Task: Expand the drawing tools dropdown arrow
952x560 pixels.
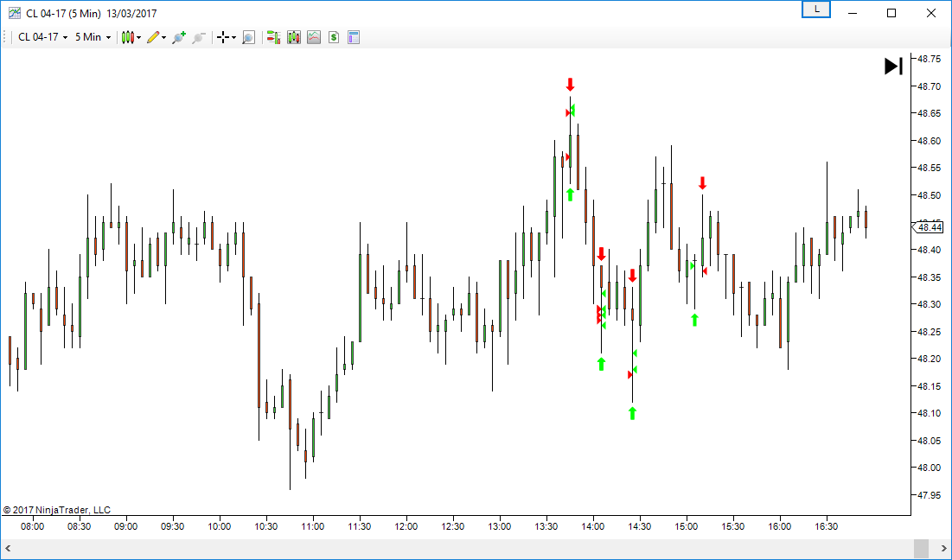Action: pos(164,38)
